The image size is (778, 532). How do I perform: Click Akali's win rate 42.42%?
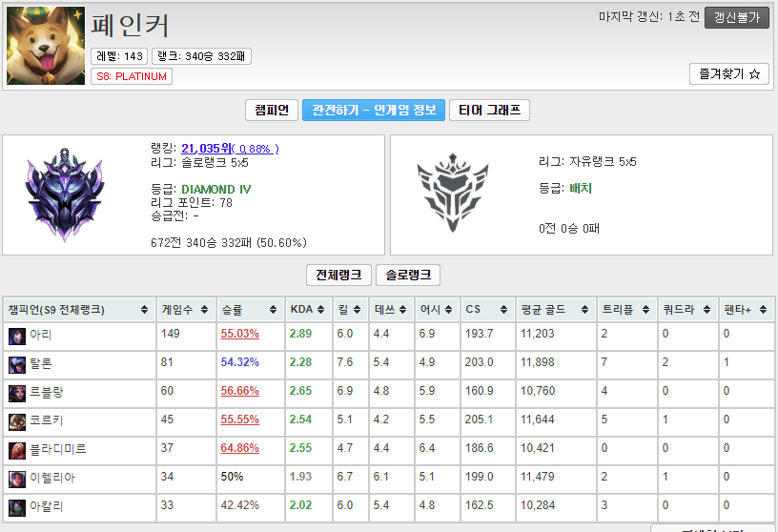pos(239,505)
